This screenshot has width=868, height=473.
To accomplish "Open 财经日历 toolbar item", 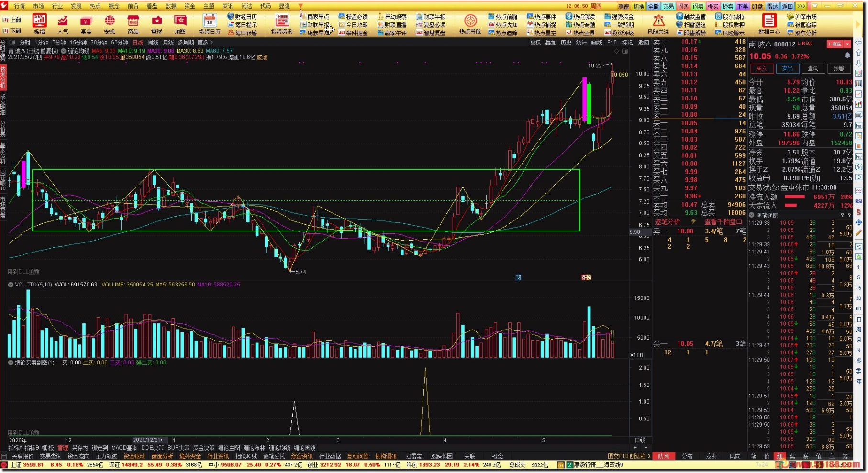I will point(242,17).
